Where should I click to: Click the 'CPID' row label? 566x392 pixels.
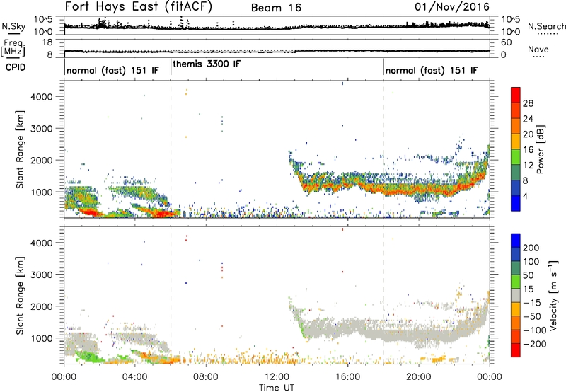click(x=16, y=67)
